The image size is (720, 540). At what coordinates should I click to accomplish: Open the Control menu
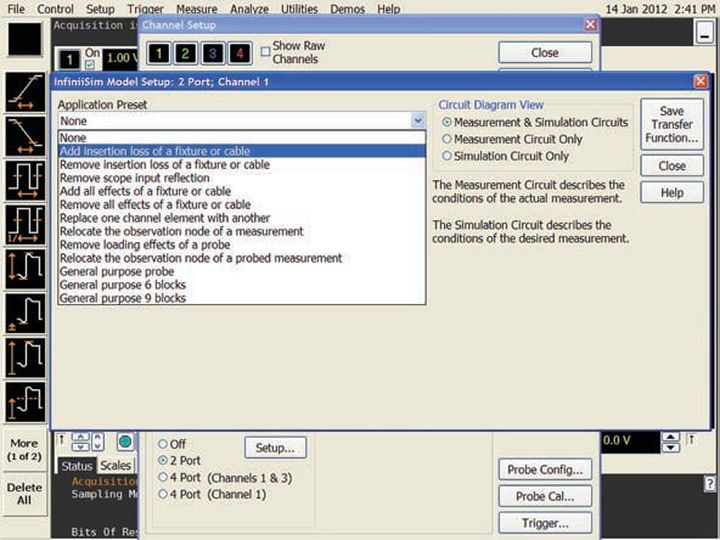(55, 9)
